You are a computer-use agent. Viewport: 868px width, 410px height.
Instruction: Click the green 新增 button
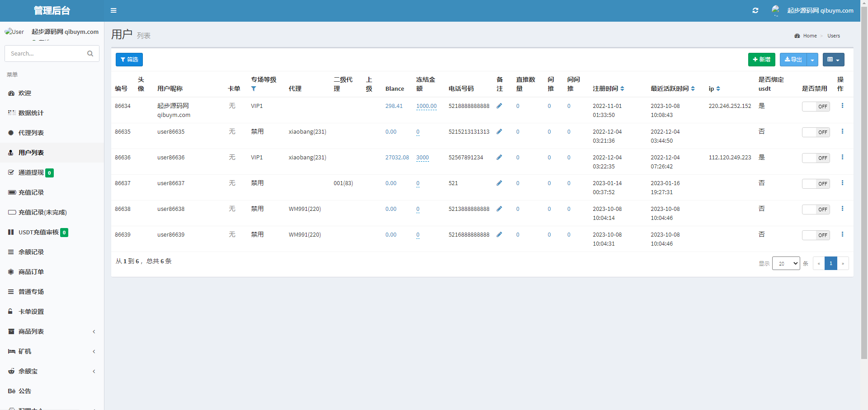coord(761,60)
